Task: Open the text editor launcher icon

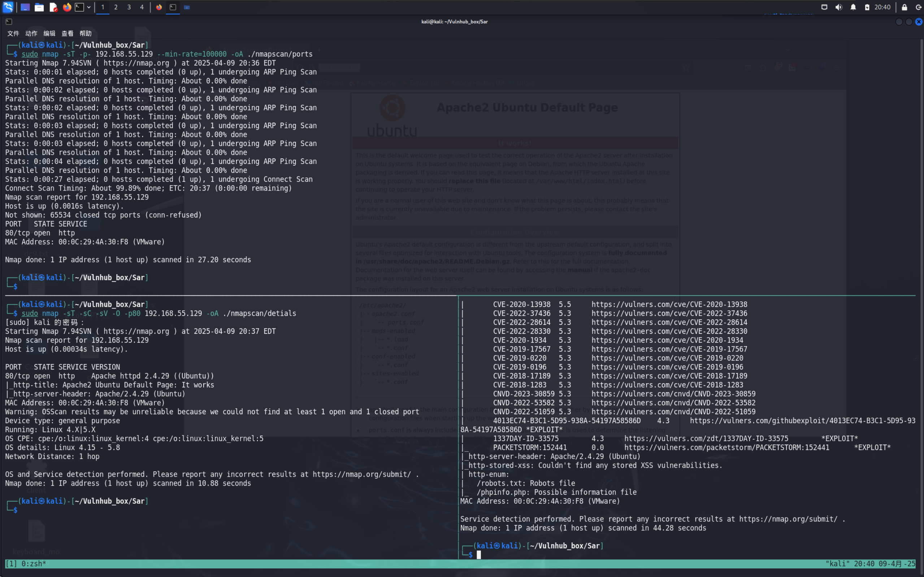Action: (53, 7)
